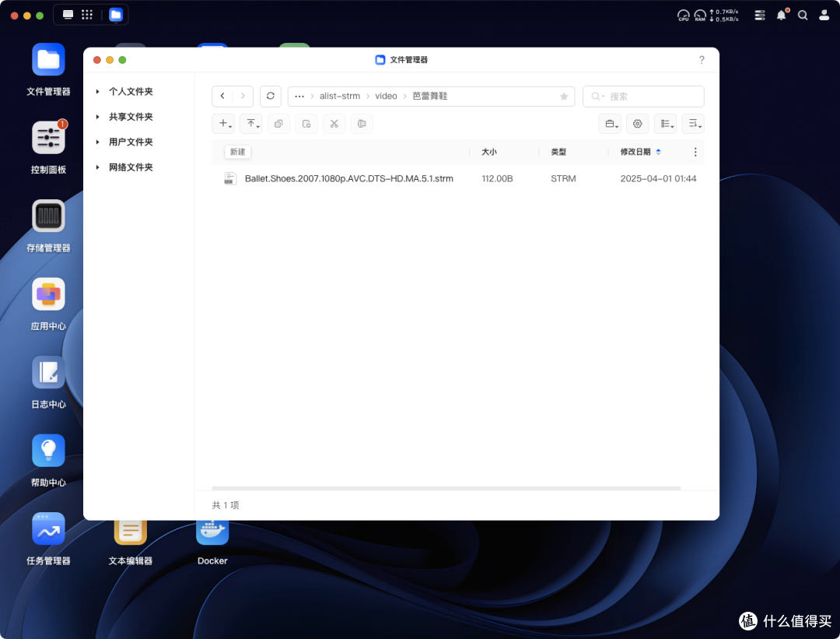This screenshot has width=840, height=639.
Task: Refresh the current folder listing
Action: [x=271, y=96]
